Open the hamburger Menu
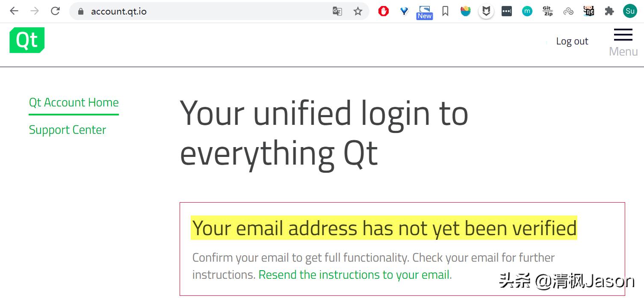Image resolution: width=644 pixels, height=298 pixels. pyautogui.click(x=623, y=35)
